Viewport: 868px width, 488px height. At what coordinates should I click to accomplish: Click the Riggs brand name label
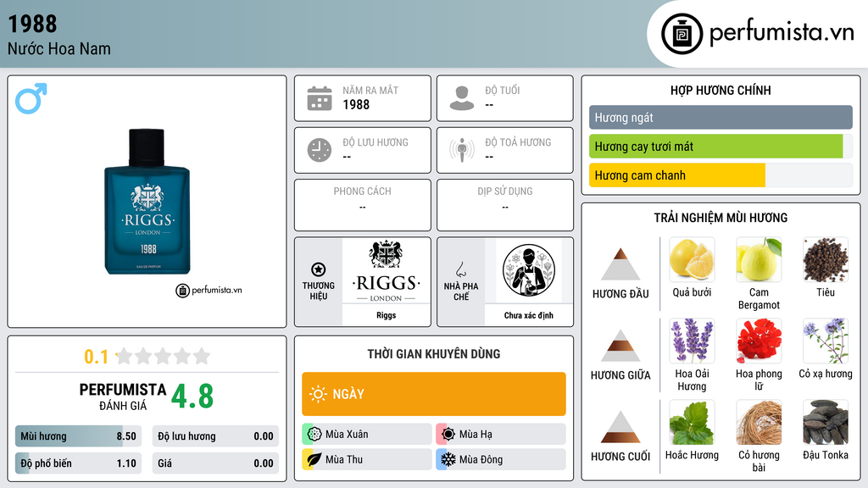coord(386,315)
